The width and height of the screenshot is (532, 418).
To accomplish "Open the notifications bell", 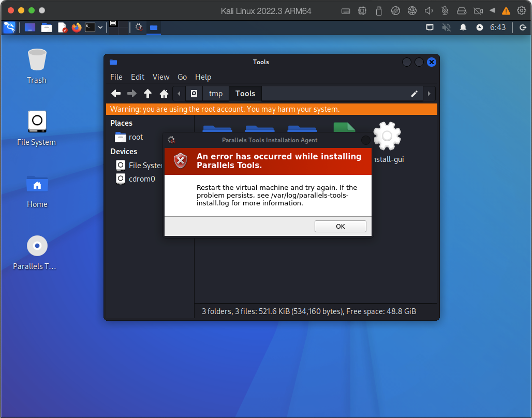I will 463,27.
